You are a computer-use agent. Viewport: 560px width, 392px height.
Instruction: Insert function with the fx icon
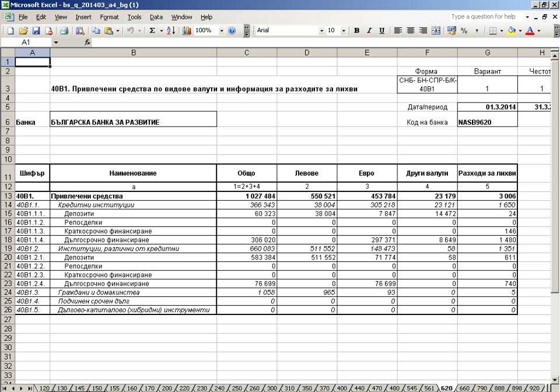87,43
